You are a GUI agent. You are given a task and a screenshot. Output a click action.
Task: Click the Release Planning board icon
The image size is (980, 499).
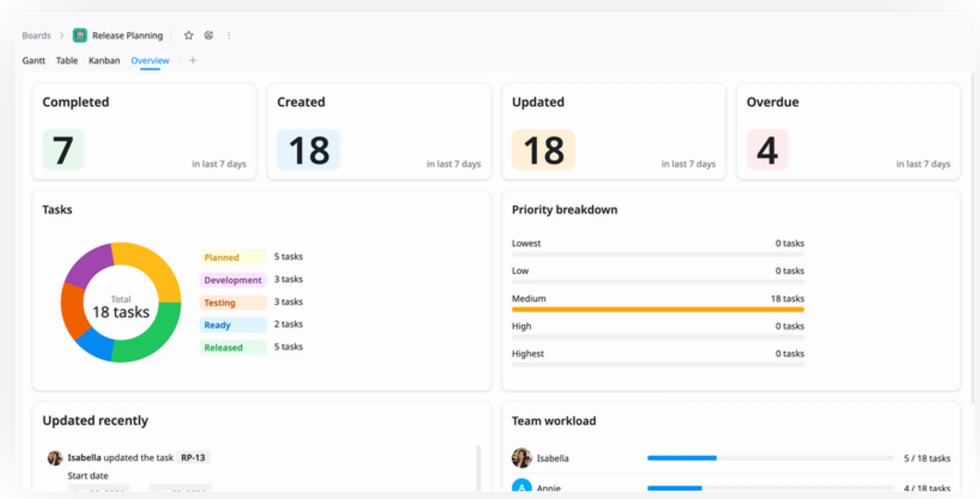[80, 35]
